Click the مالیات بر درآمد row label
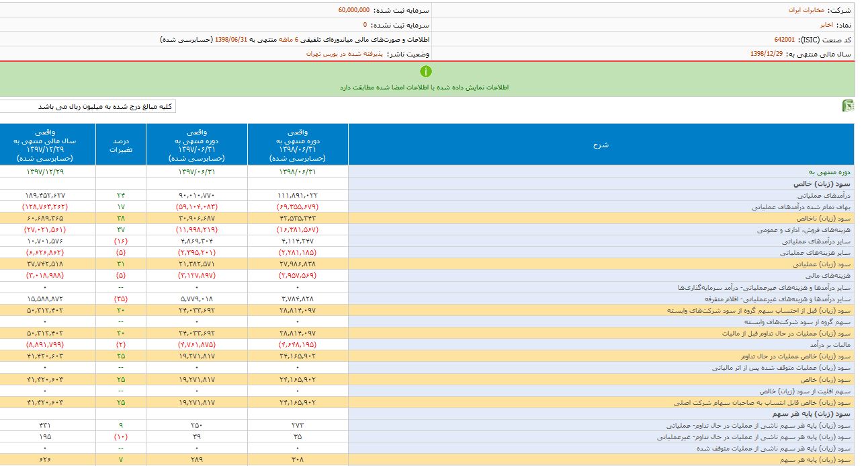This screenshot has width=868, height=466. (832, 344)
